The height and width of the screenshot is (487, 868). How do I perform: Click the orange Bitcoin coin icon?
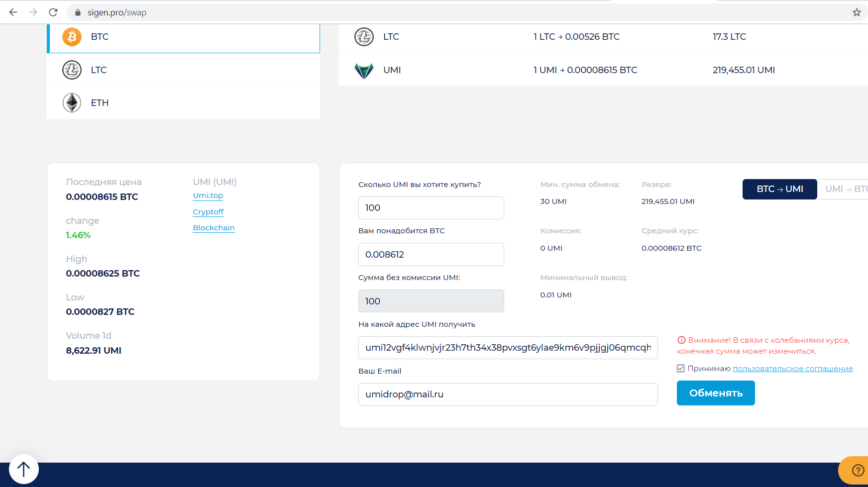coord(72,37)
